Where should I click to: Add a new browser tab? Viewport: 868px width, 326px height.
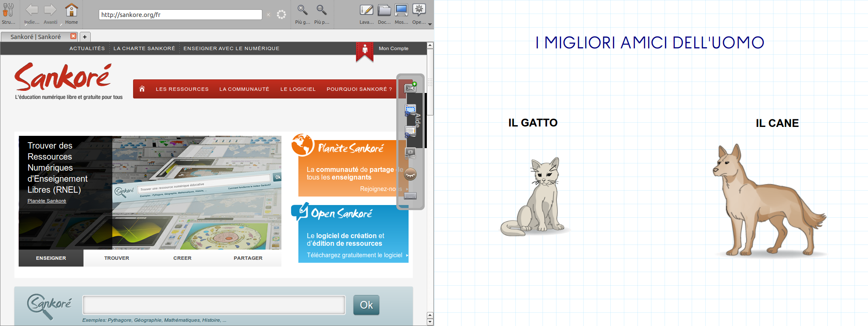point(85,37)
